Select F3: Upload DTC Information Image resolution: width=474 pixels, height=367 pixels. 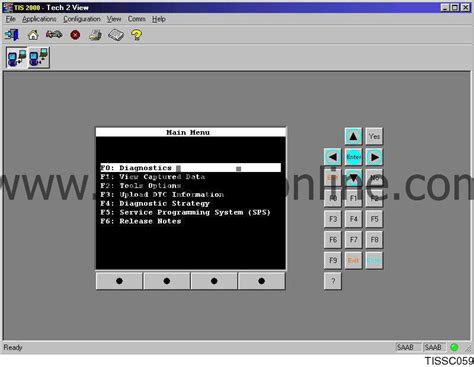click(162, 194)
